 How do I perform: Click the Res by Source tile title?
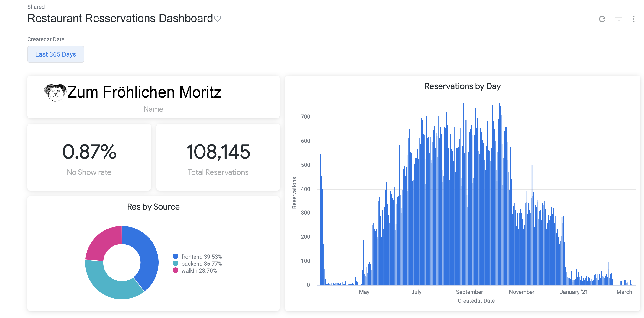coord(153,207)
